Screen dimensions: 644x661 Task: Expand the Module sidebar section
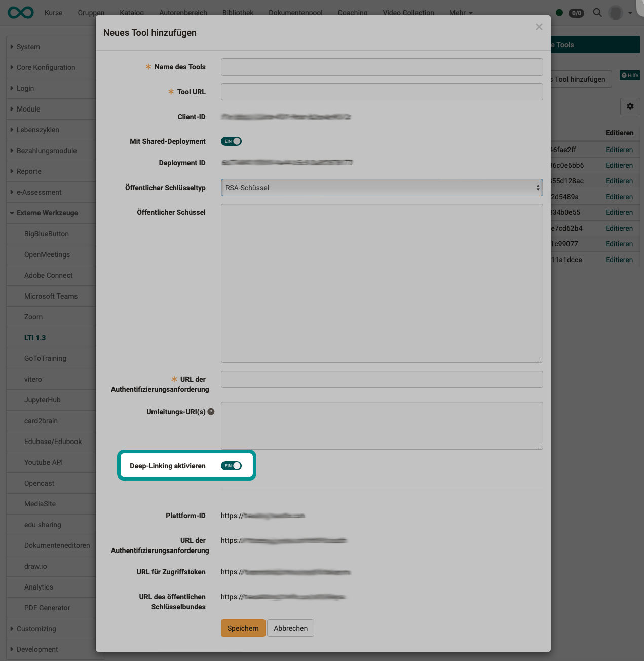click(x=28, y=109)
